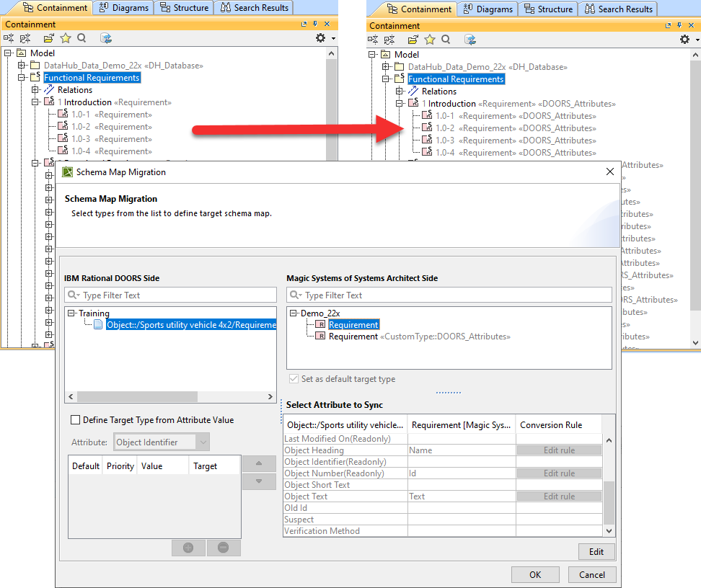Click the add (plus) button below priority table
The width and height of the screenshot is (701, 588).
click(x=188, y=548)
